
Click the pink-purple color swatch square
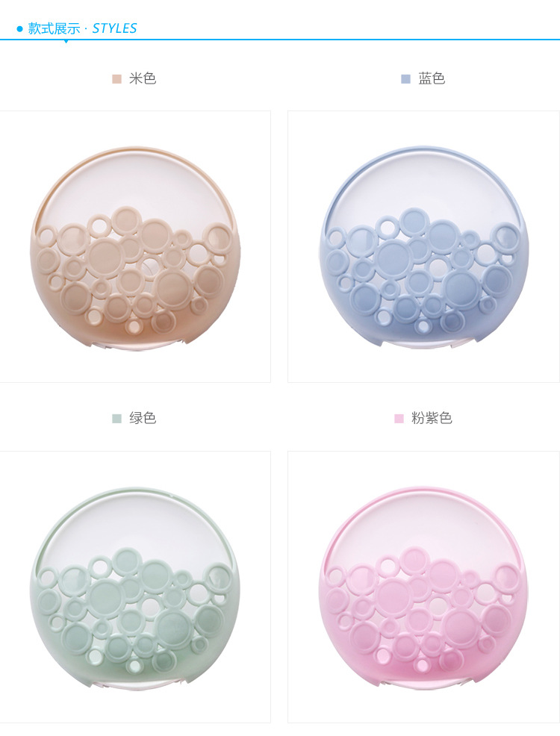click(399, 418)
